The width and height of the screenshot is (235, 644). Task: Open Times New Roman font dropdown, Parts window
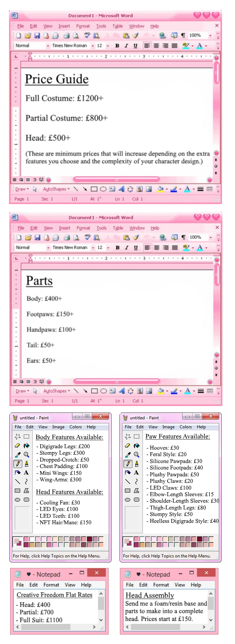click(93, 248)
